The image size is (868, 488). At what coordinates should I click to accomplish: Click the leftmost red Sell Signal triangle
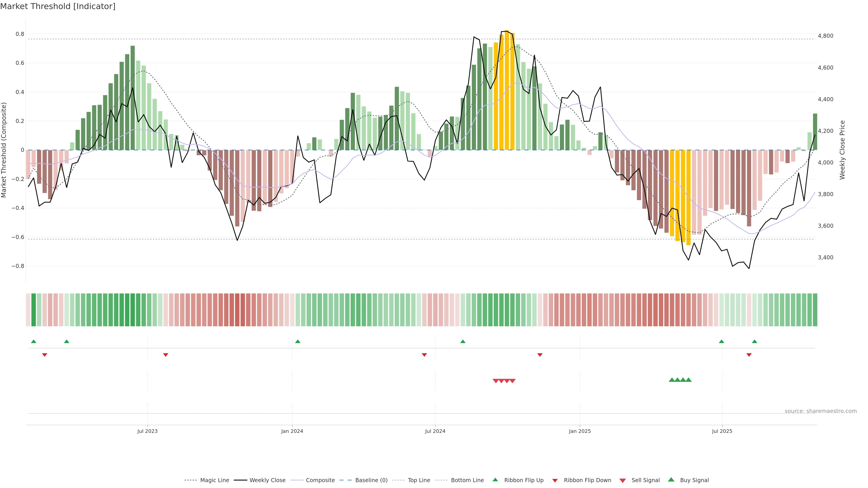(x=496, y=381)
